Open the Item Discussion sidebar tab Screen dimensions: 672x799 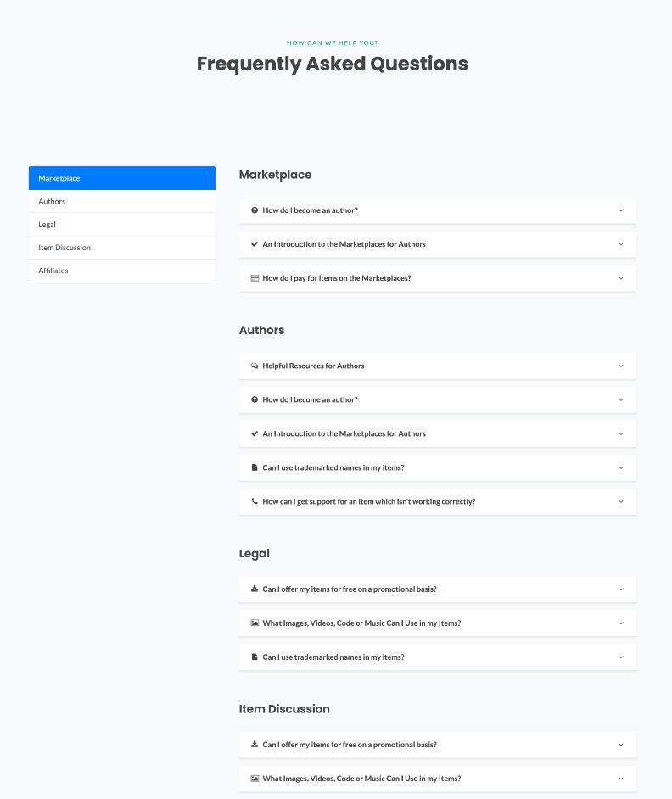click(x=121, y=248)
